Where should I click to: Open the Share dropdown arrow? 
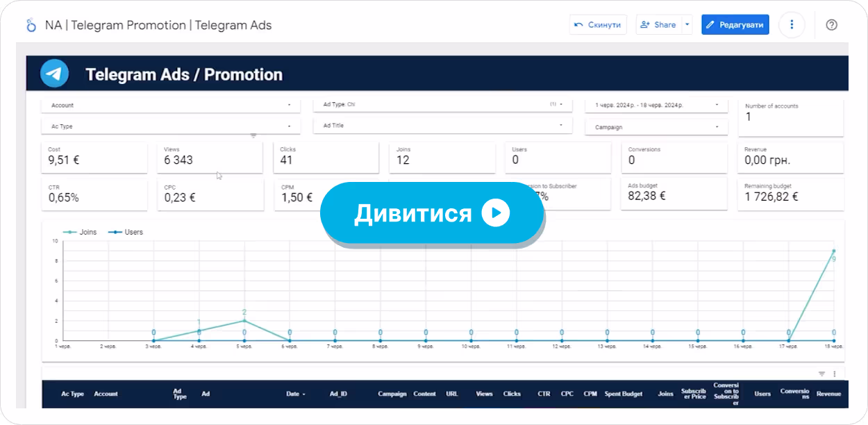[687, 24]
